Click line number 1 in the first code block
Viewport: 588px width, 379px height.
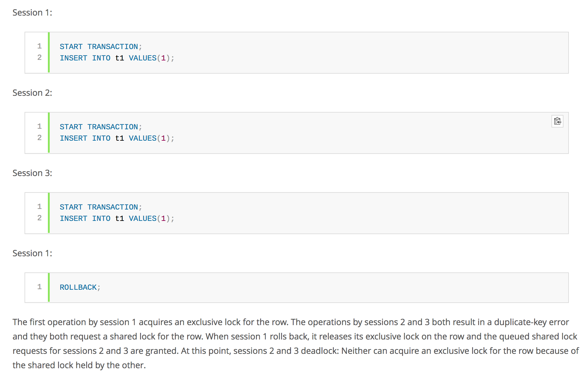(40, 46)
